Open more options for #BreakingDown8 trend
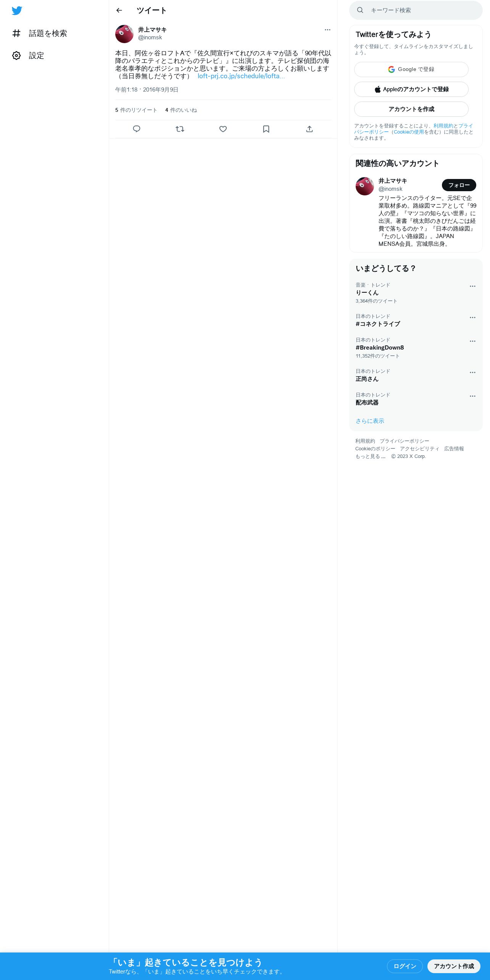The height and width of the screenshot is (980, 490). point(472,341)
